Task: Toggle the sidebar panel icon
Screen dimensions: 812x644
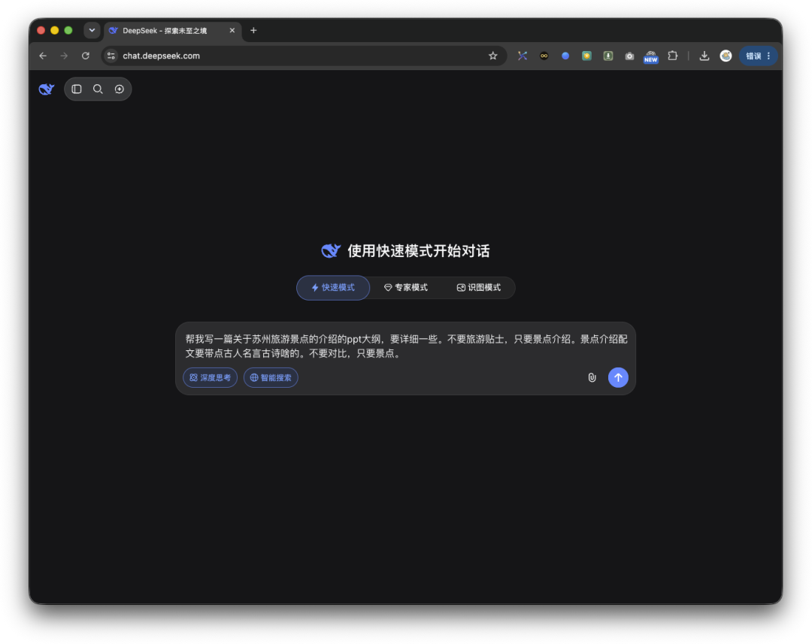Action: click(77, 89)
